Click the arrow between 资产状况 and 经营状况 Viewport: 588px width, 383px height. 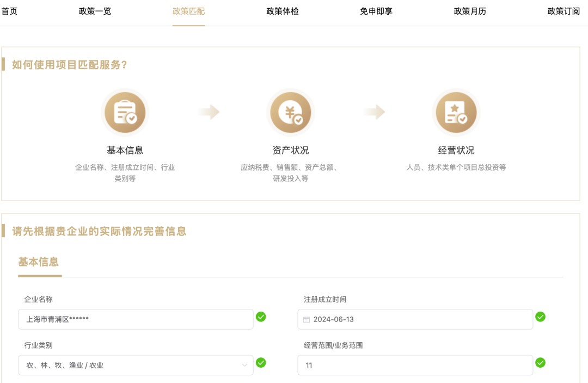click(x=374, y=112)
